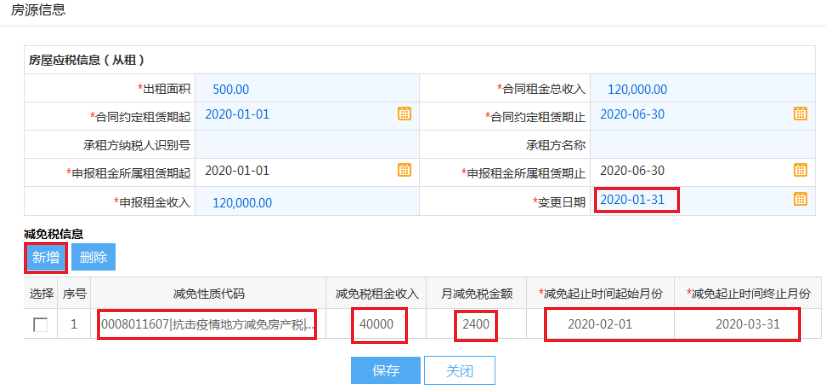Focus the 承租方名称 input field
This screenshot has width=826, height=391.
coord(703,144)
